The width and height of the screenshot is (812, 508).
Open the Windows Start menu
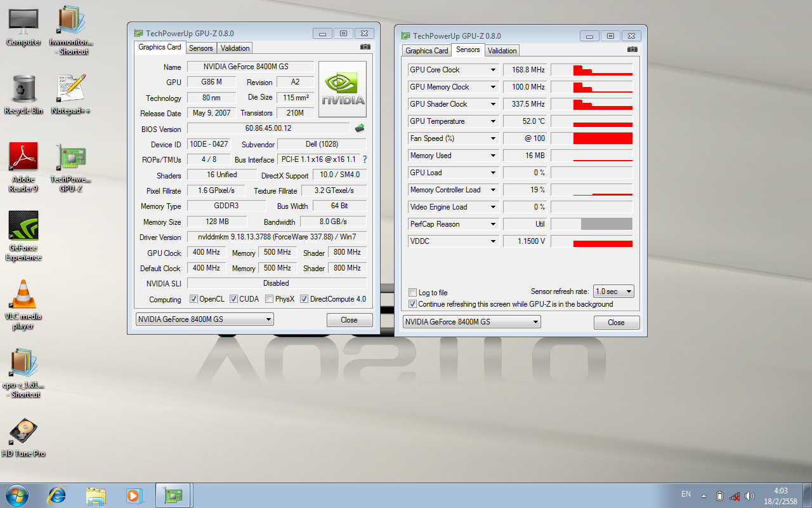tap(16, 495)
